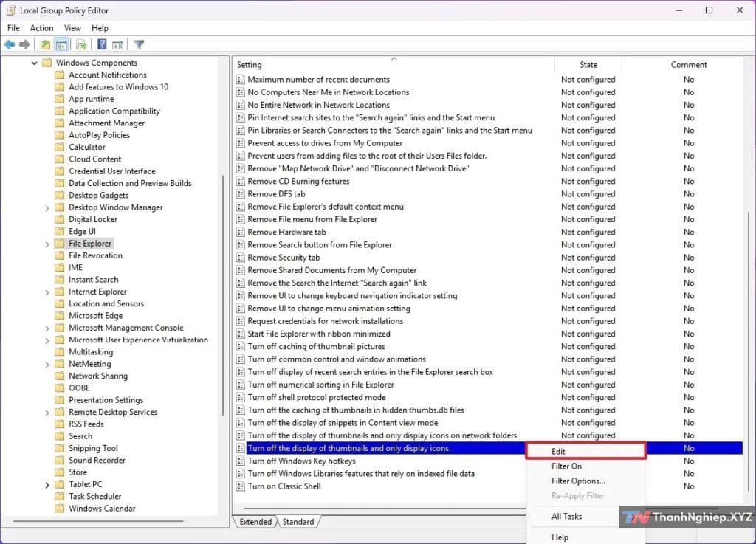Image resolution: width=756 pixels, height=544 pixels.
Task: Click the policy icon beside Turn off Windows Key hotkeys
Action: point(241,461)
